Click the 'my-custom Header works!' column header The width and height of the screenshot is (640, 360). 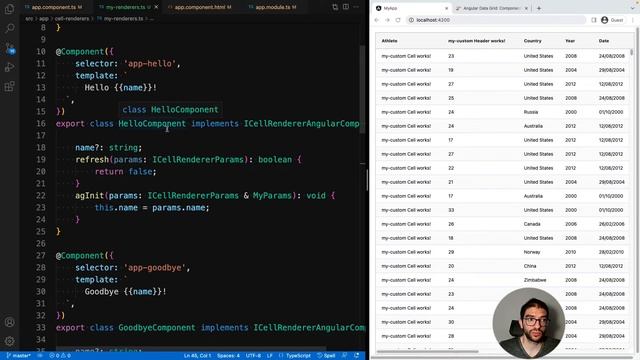click(x=476, y=41)
